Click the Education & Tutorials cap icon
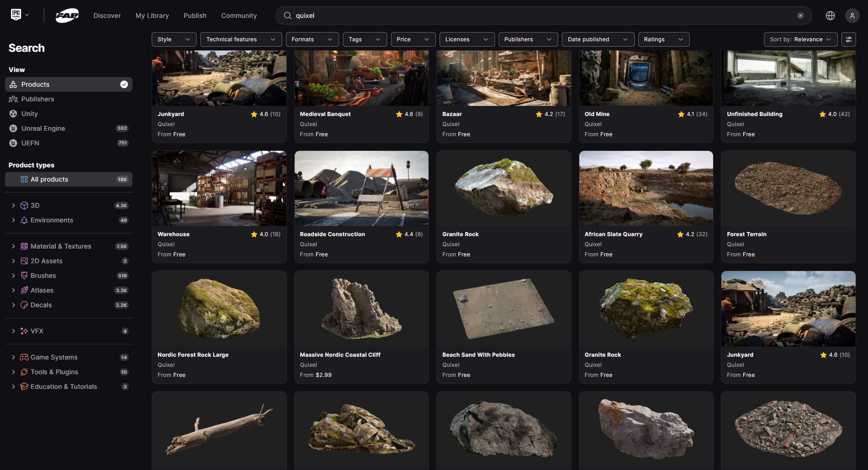868x470 pixels. pos(24,387)
